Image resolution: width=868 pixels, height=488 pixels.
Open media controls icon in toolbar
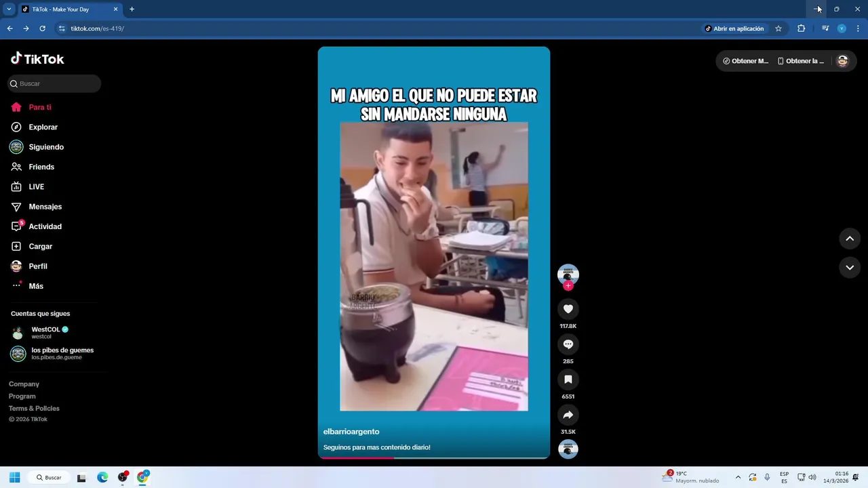coord(825,28)
